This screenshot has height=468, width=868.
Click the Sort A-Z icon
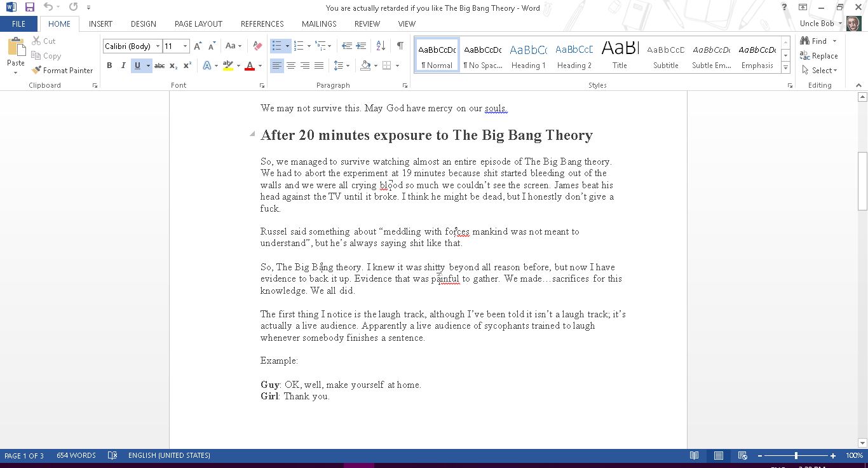(x=381, y=46)
